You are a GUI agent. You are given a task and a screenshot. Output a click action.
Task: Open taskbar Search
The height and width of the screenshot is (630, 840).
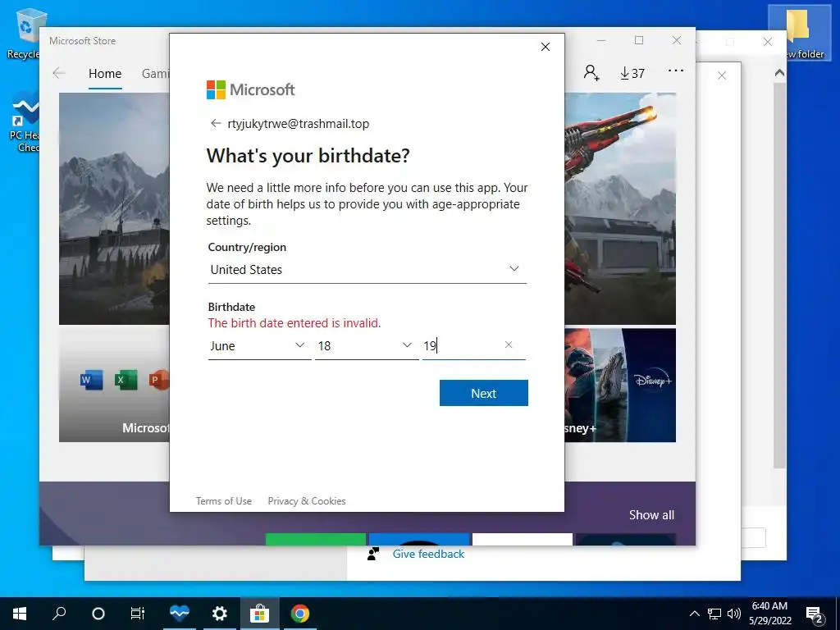click(x=59, y=614)
